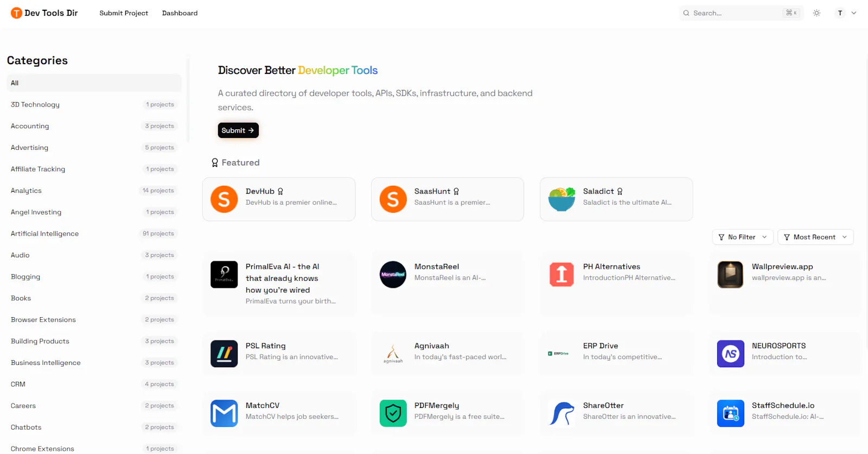This screenshot has width=868, height=454.
Task: Open the user avatar T menu
Action: click(x=840, y=13)
